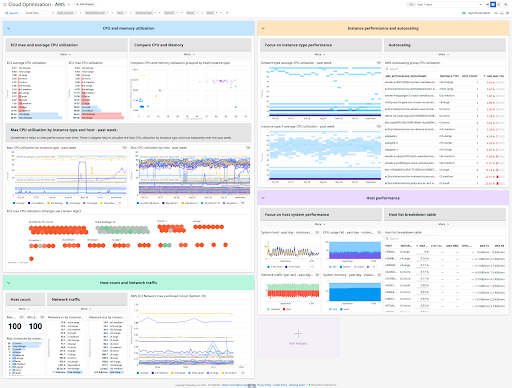Viewport: 512px width, 388px height.
Task: Click the edit filters pencil icon
Action: coord(227,13)
